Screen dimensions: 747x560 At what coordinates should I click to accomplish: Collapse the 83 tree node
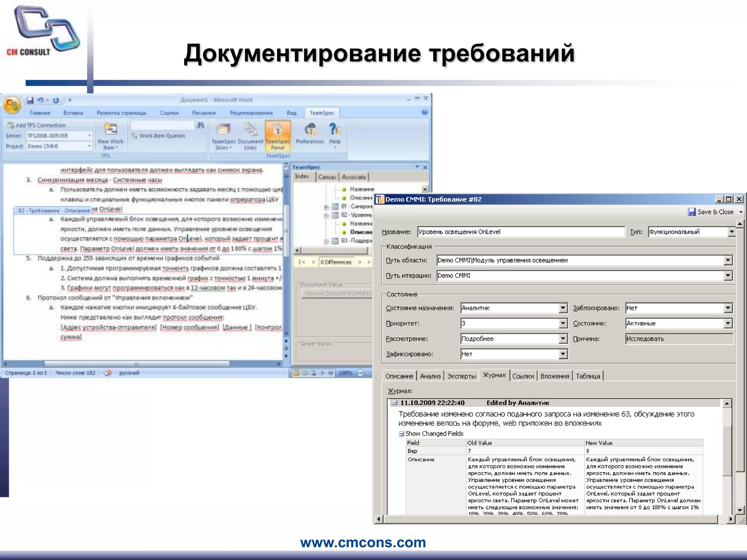(326, 241)
